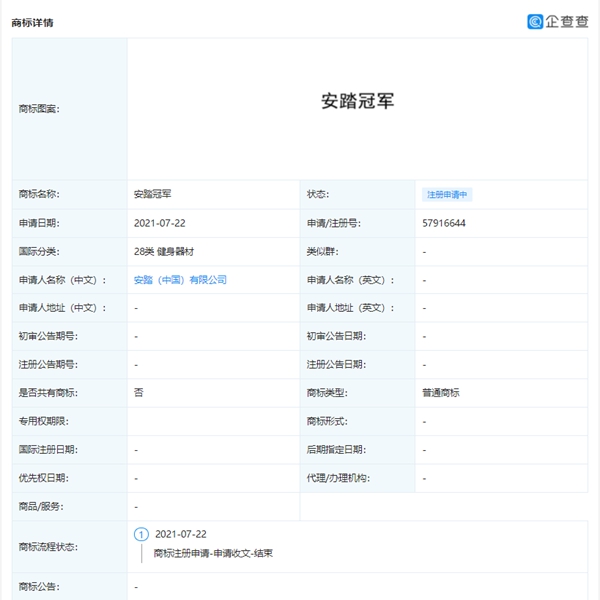Click the 代理/办理机构 label

pos(338,478)
